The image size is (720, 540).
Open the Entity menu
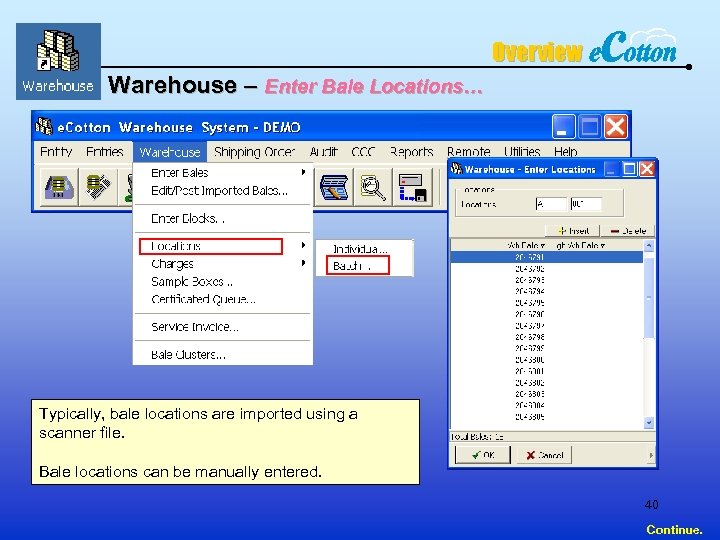pos(56,152)
